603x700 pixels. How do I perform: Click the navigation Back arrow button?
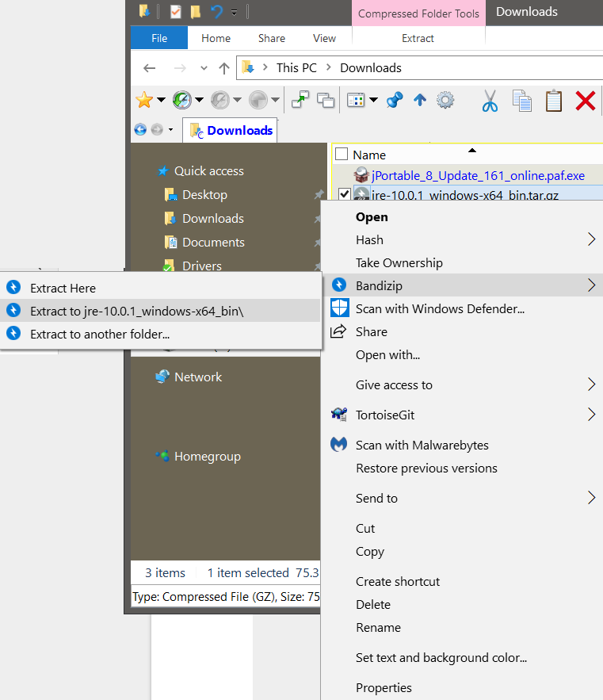(x=149, y=68)
